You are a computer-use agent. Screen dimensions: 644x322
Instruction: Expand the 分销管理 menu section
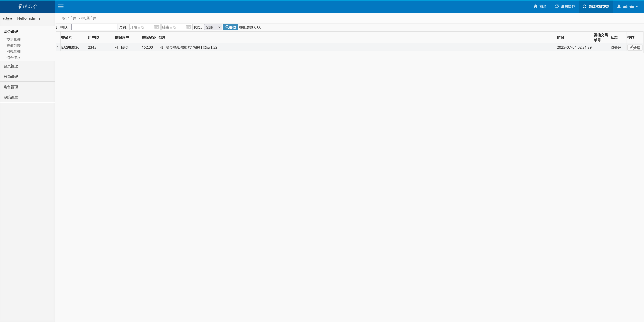(11, 77)
